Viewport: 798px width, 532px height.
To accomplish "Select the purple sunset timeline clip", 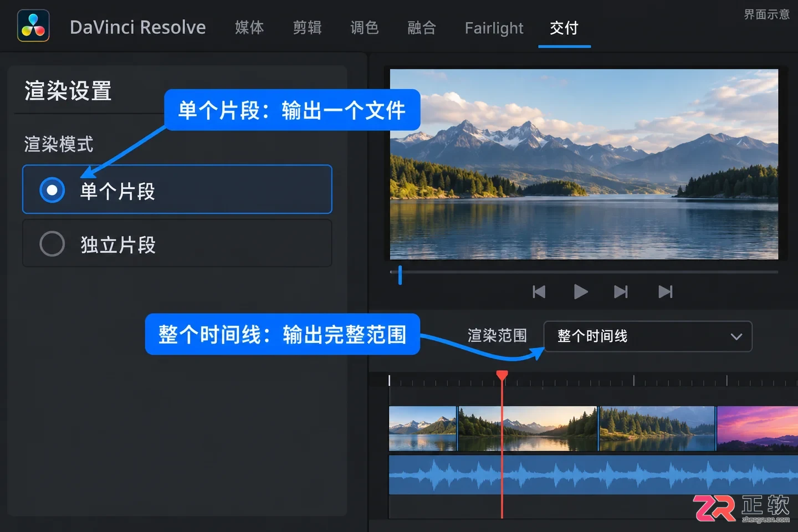I will (x=758, y=428).
